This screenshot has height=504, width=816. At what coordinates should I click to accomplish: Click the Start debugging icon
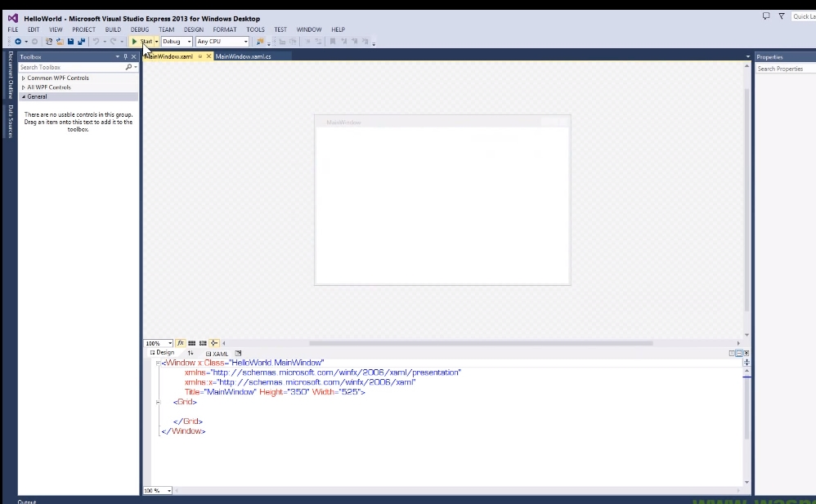click(134, 41)
